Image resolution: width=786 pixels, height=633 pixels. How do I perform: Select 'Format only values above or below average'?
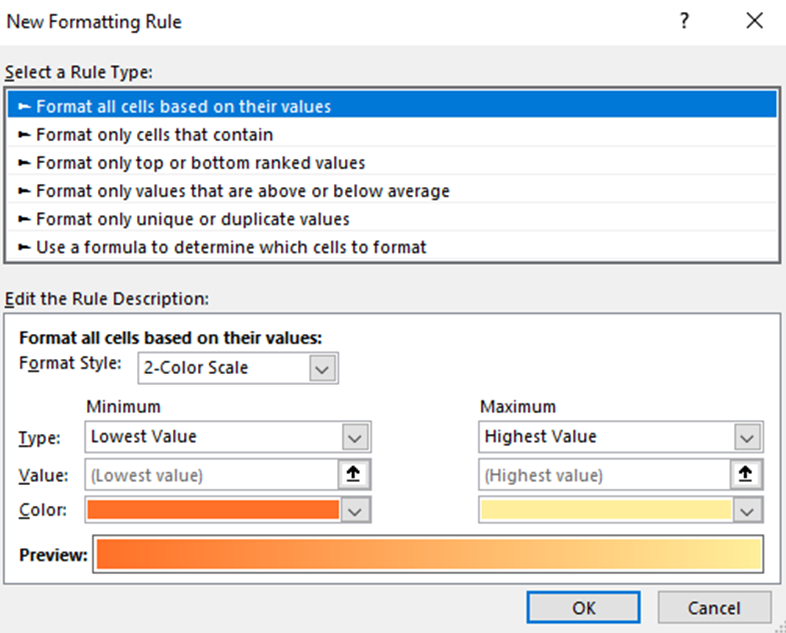pyautogui.click(x=242, y=190)
